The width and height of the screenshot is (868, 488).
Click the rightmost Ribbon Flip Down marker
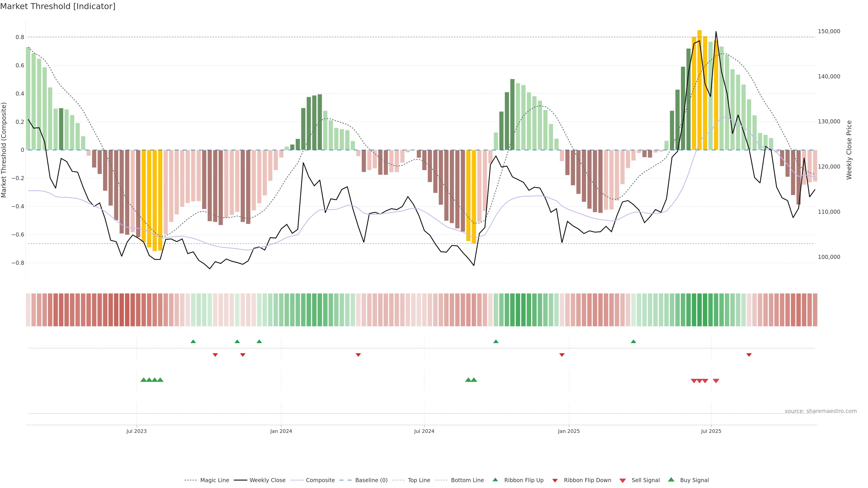point(749,355)
